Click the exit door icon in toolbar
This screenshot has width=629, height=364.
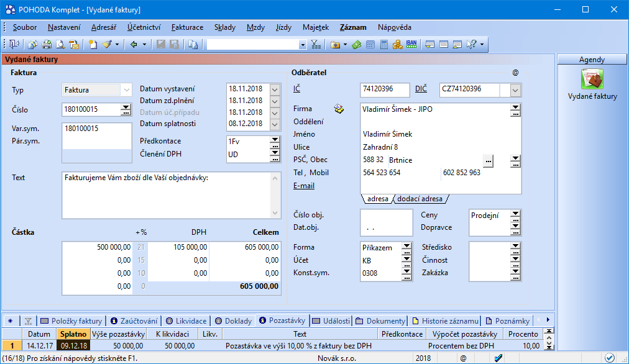(x=14, y=45)
